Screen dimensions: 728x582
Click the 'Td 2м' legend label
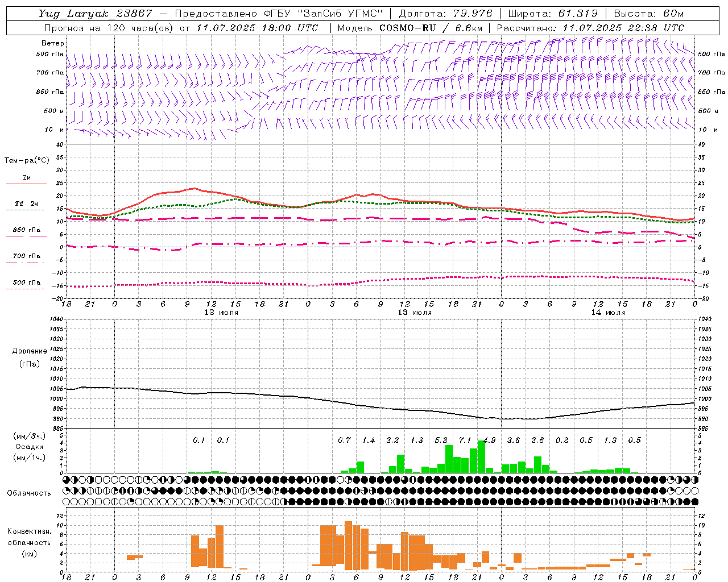click(x=27, y=203)
